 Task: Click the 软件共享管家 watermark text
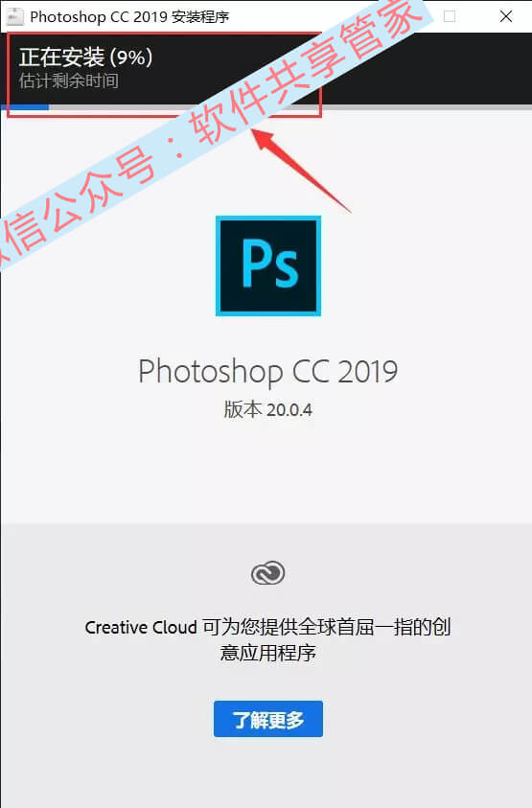coord(307,72)
